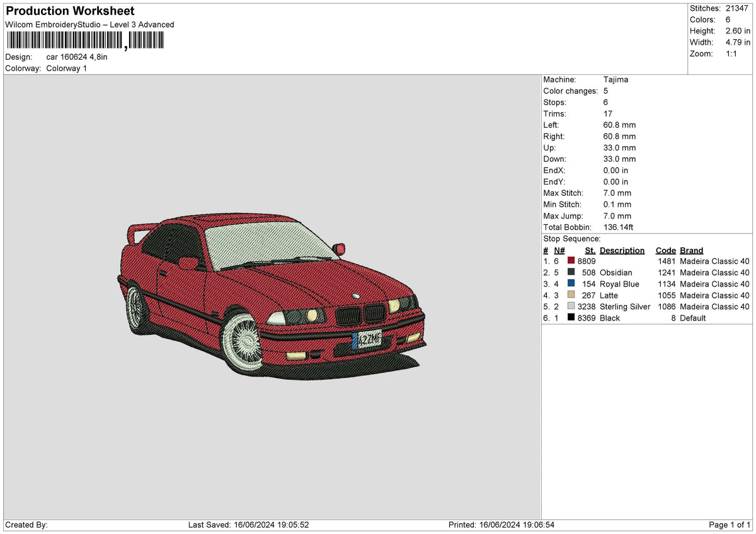The height and width of the screenshot is (534, 756).
Task: Click the Latte color swatch
Action: coord(571,295)
